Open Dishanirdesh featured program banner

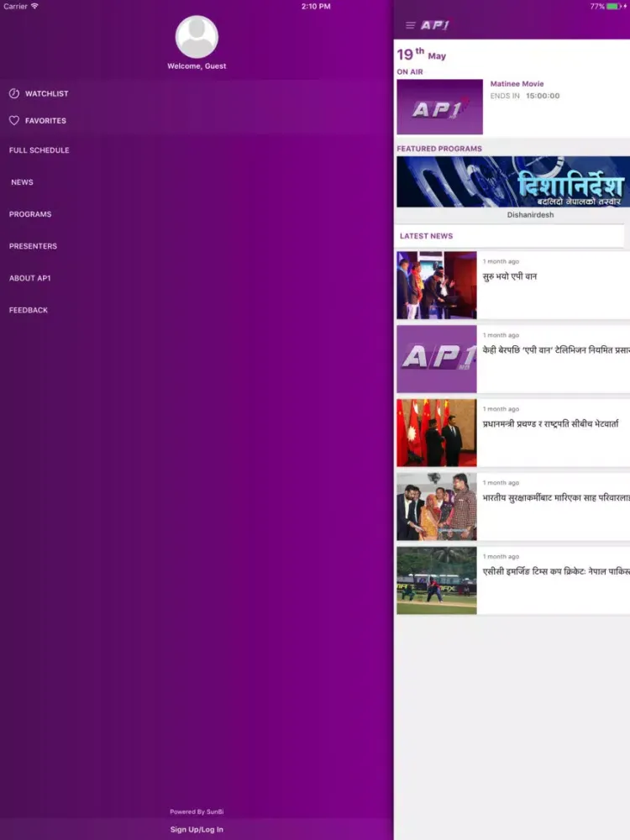(x=513, y=181)
